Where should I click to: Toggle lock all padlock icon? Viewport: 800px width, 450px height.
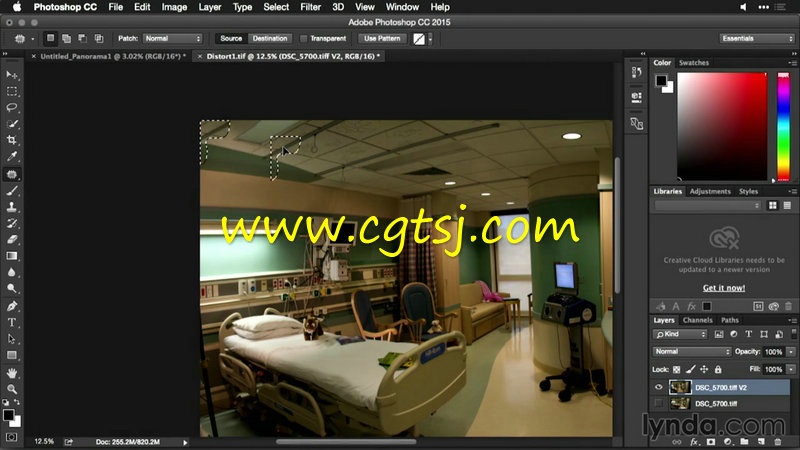click(718, 369)
